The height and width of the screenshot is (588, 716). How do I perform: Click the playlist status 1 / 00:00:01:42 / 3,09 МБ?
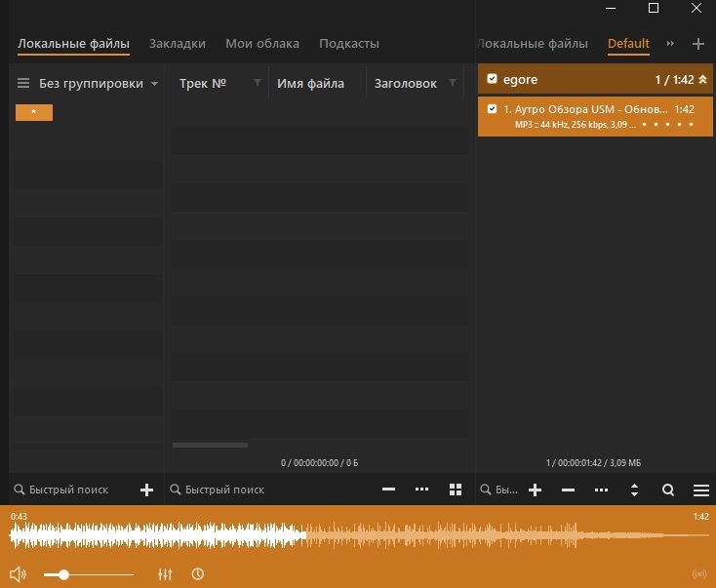pos(593,463)
